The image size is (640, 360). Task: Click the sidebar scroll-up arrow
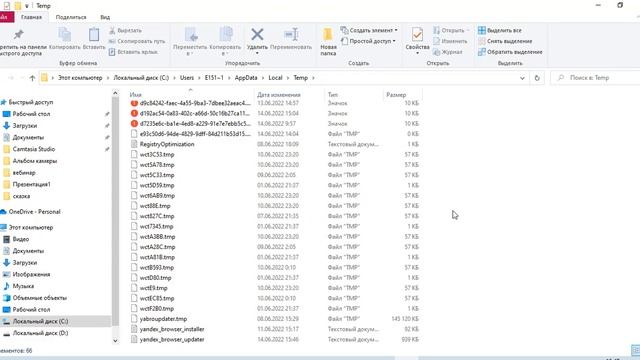pos(115,93)
